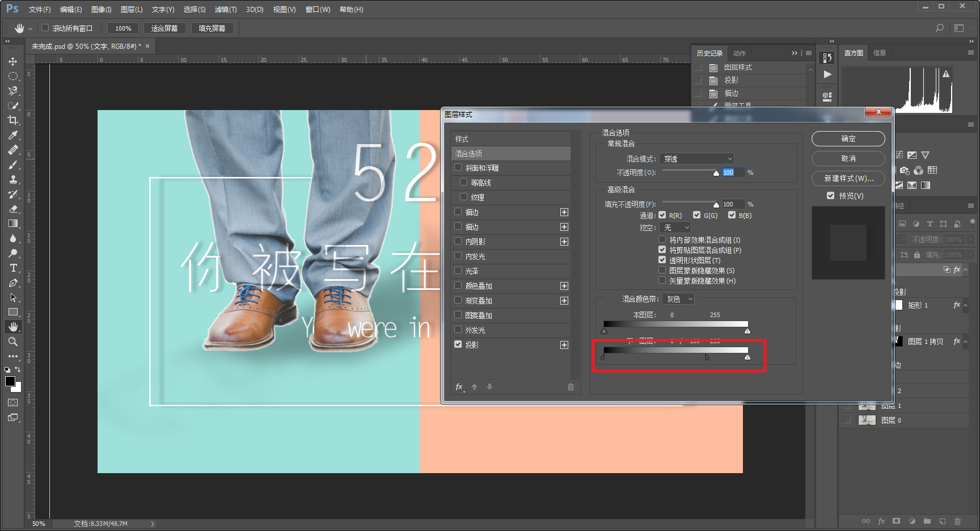Create a new group folder in Layers panel
Image resolution: width=980 pixels, height=531 pixels.
pyautogui.click(x=927, y=521)
